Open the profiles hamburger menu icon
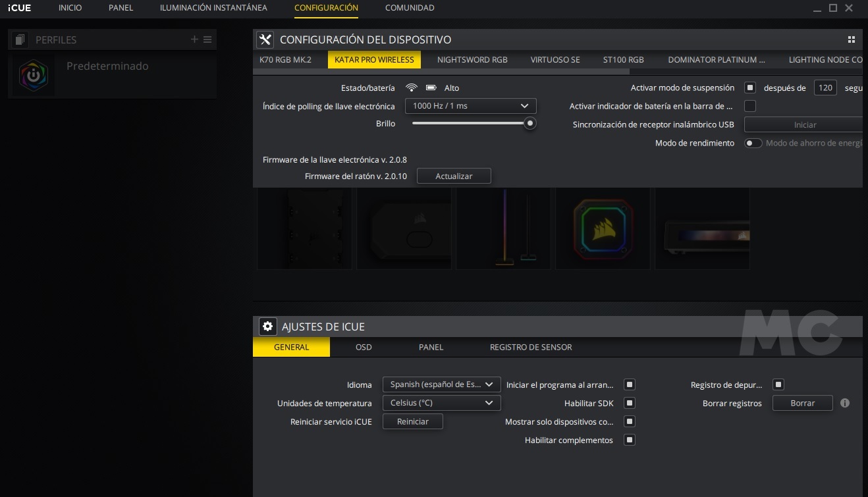The height and width of the screenshot is (497, 868). pos(207,39)
